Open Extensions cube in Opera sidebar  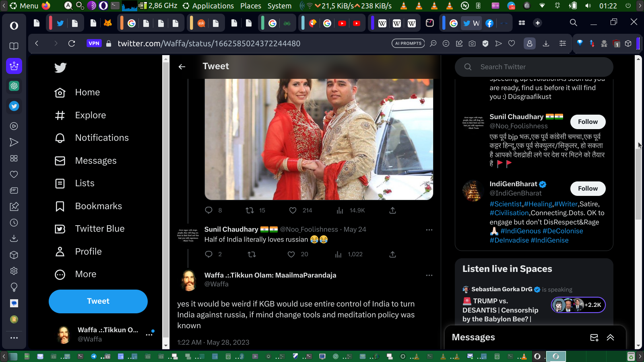[14, 255]
